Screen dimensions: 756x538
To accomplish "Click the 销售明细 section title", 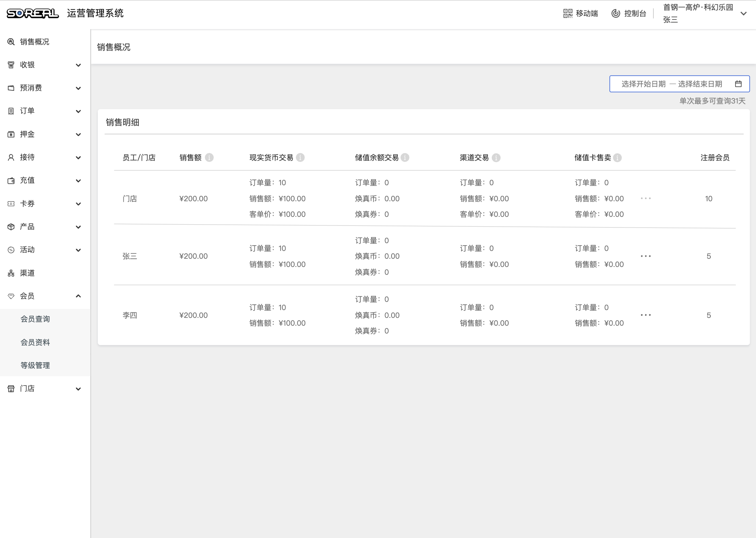I will pos(122,122).
